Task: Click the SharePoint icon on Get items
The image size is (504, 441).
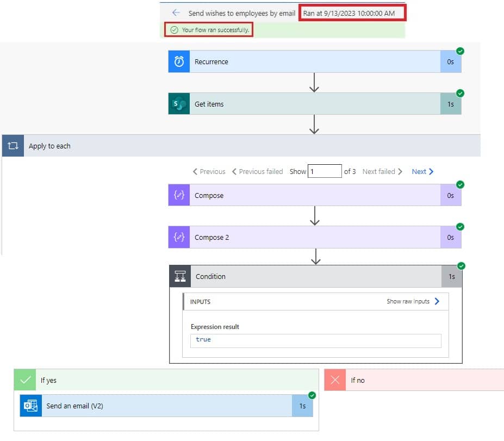Action: point(179,104)
